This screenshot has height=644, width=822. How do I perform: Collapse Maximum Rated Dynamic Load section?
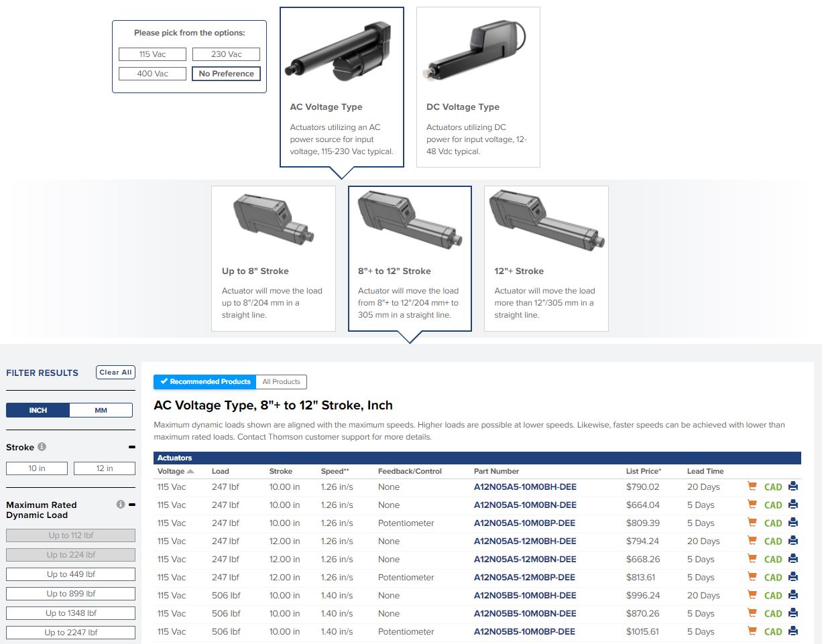coord(132,505)
